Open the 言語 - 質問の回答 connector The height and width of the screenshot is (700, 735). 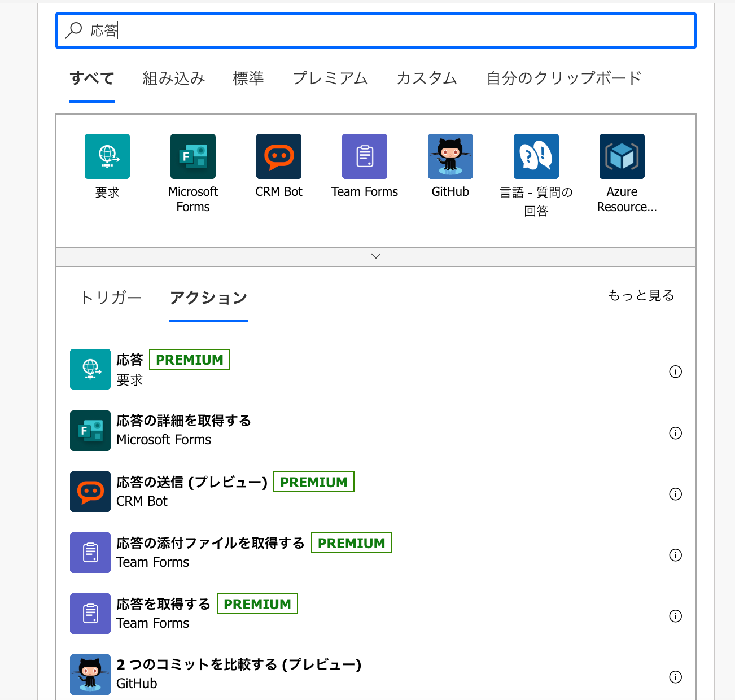pos(536,156)
